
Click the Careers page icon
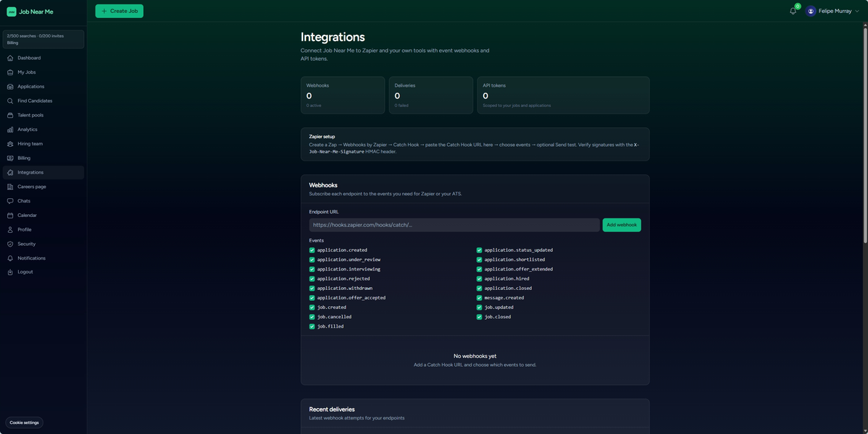click(10, 187)
